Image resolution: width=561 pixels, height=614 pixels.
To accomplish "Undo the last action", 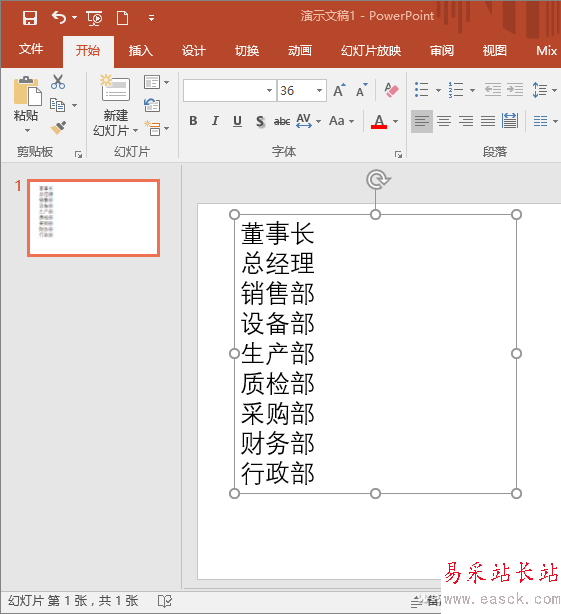I will 59,18.
